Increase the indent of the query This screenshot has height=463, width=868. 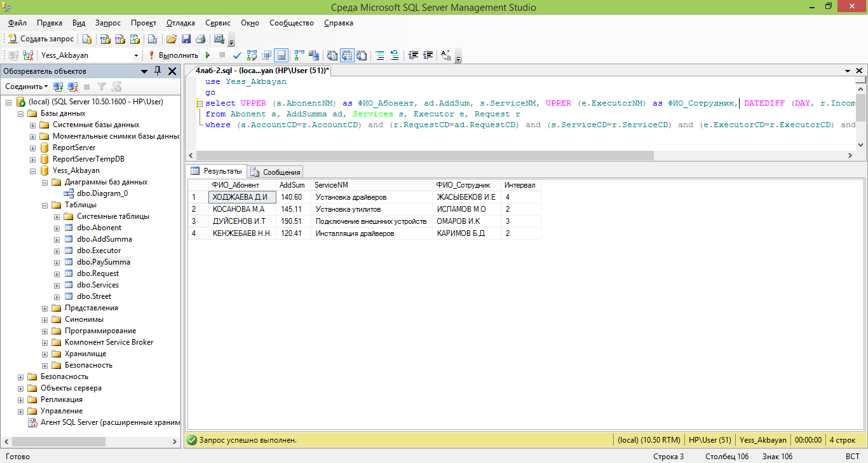(x=428, y=55)
